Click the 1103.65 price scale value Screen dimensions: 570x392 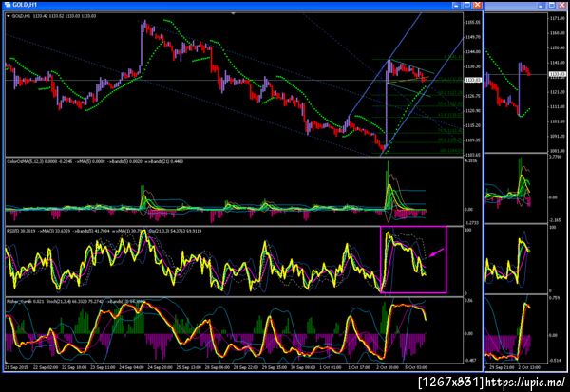coord(473,155)
